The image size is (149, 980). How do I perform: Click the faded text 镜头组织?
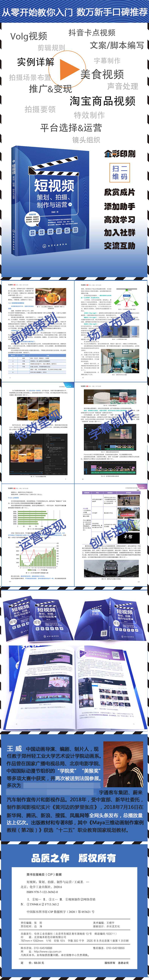click(x=86, y=140)
